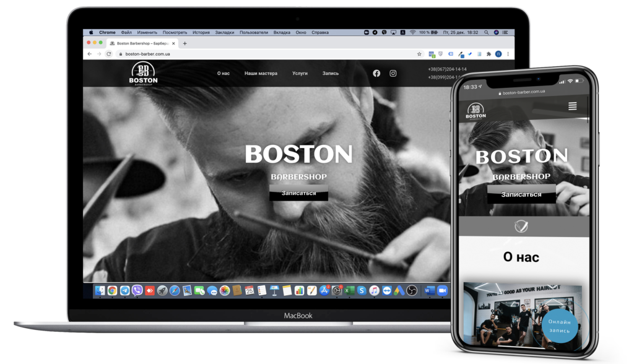This screenshot has height=364, width=634.
Task: Tap the Онлайн запись round button
Action: tap(560, 326)
